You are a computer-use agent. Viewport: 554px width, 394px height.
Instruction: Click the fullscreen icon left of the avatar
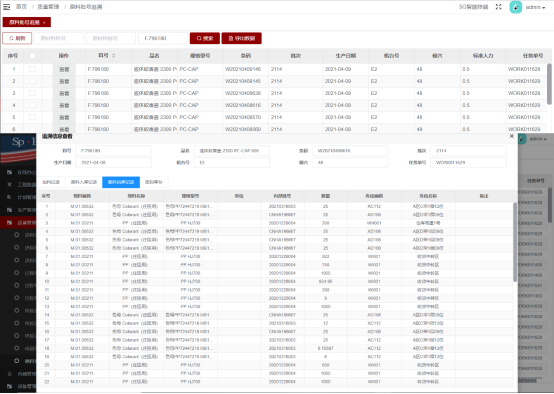pos(498,7)
